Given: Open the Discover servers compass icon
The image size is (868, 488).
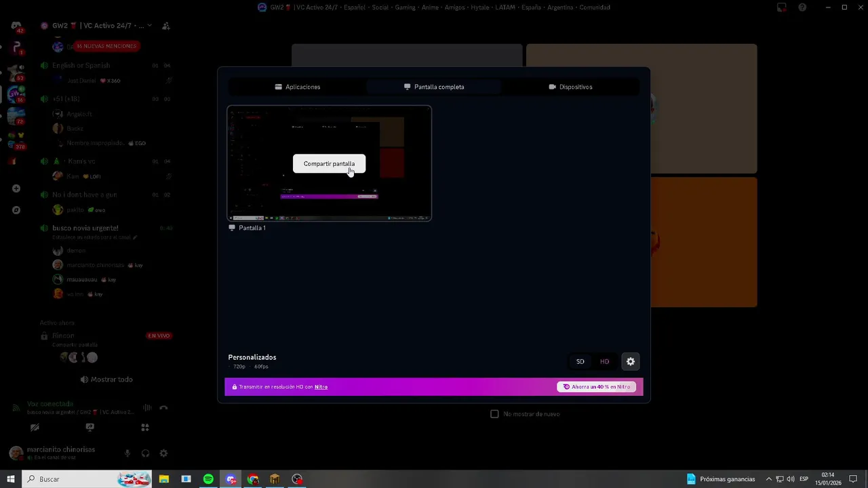Looking at the screenshot, I should (16, 210).
